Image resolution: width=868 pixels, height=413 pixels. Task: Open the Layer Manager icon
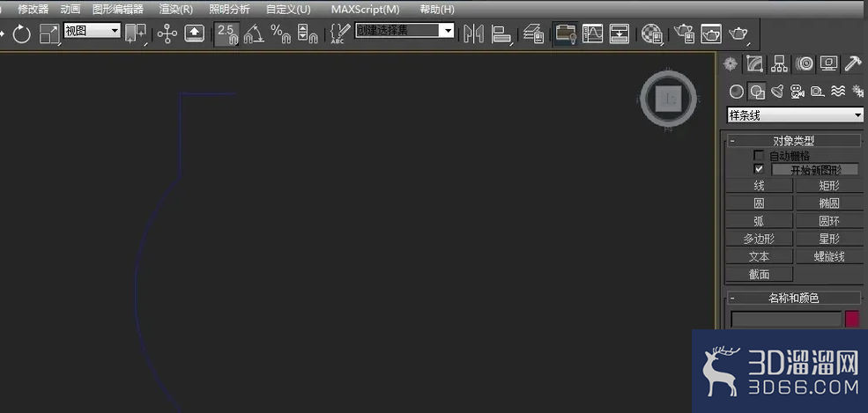(534, 33)
